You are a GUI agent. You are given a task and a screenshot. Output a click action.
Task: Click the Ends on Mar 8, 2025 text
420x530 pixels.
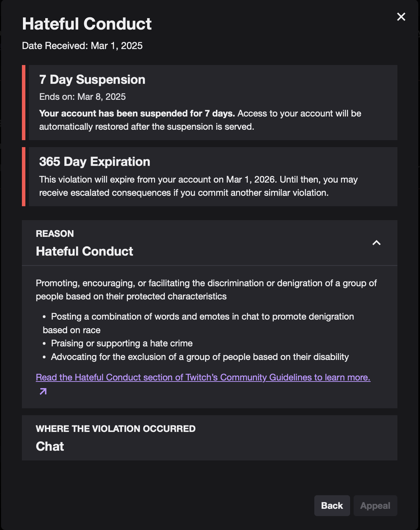pyautogui.click(x=82, y=97)
